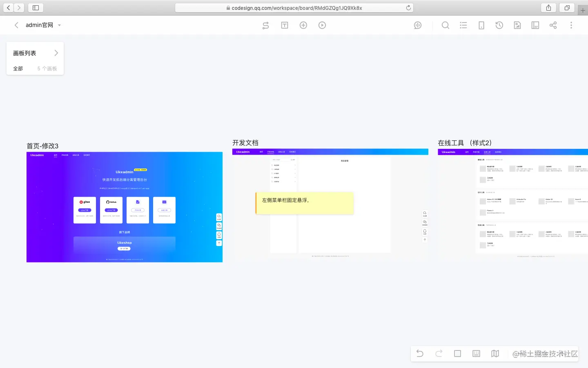Viewport: 588px width, 368px height.
Task: Open the board search tool
Action: [x=445, y=25]
